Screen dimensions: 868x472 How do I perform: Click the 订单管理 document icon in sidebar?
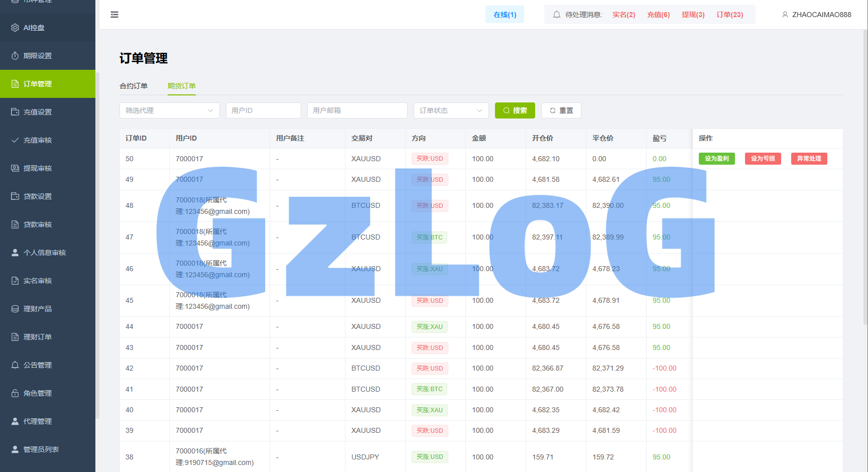(15, 84)
